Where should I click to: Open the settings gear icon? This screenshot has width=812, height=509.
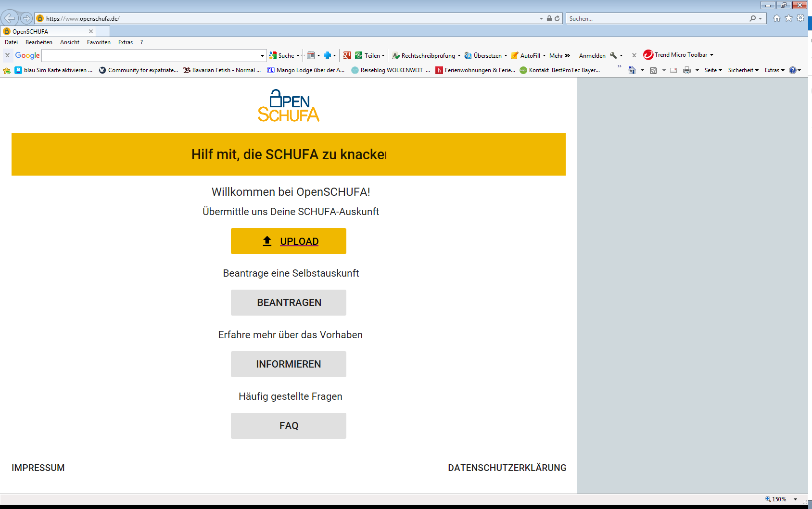[x=800, y=18]
